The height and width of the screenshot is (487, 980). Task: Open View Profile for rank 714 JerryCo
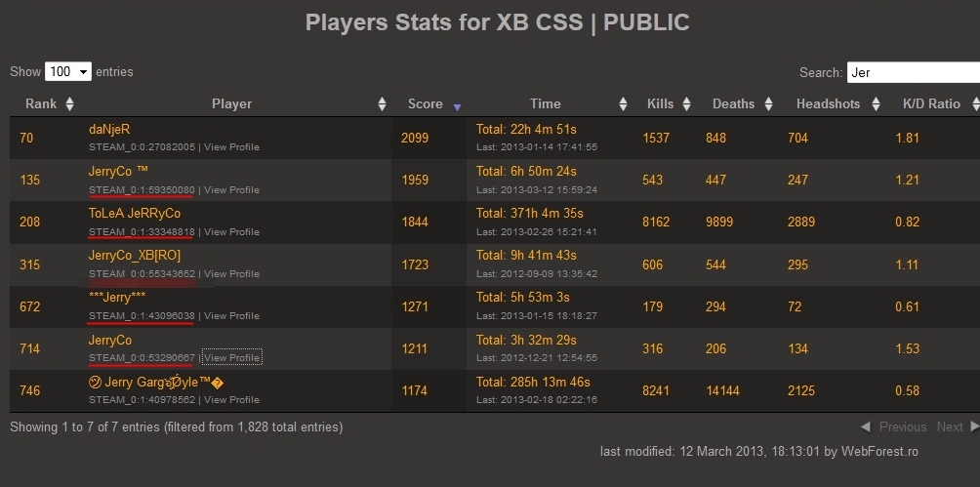pyautogui.click(x=231, y=358)
